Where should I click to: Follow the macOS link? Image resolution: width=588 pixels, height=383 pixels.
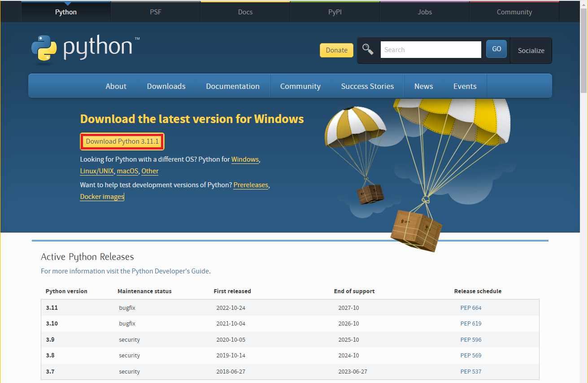click(127, 171)
